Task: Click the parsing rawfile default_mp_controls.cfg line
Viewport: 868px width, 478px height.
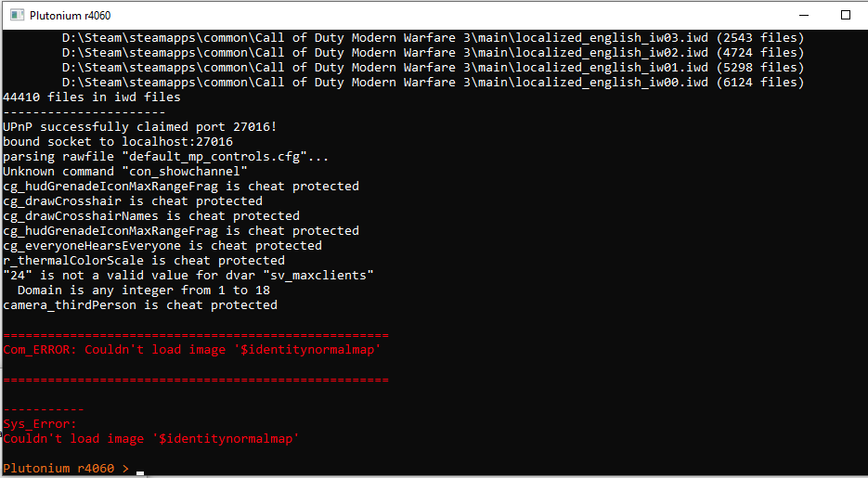Action: coord(166,157)
